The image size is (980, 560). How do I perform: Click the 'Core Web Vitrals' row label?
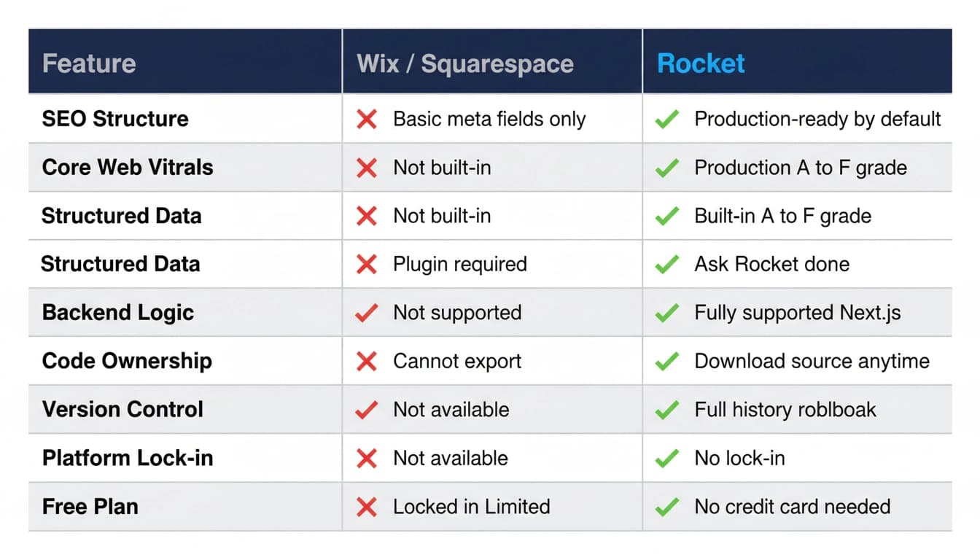point(128,167)
